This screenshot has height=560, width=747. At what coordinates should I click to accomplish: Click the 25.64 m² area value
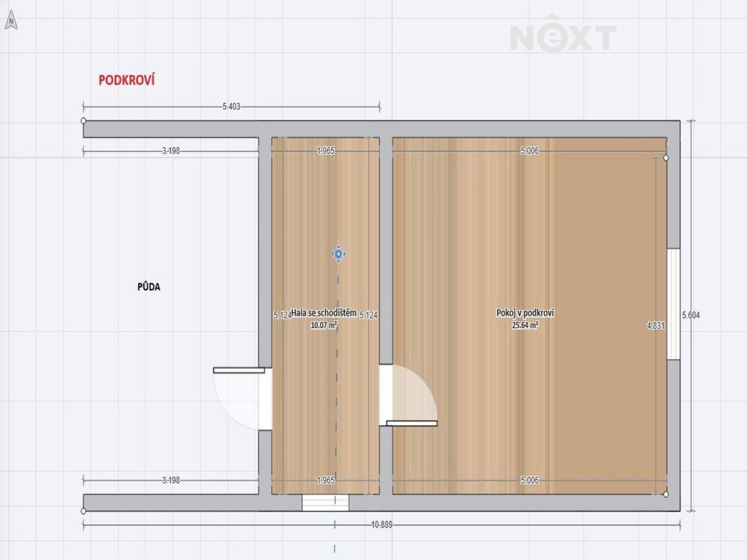click(x=525, y=326)
